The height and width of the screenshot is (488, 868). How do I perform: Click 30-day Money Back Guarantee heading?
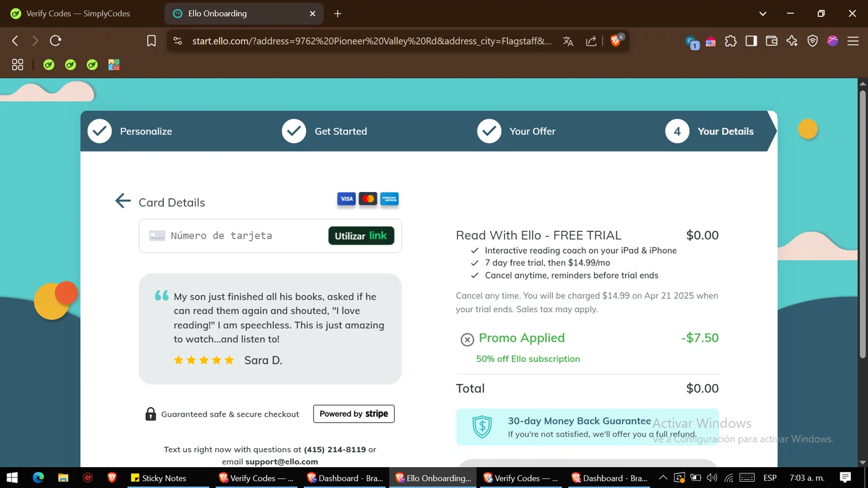[579, 421]
